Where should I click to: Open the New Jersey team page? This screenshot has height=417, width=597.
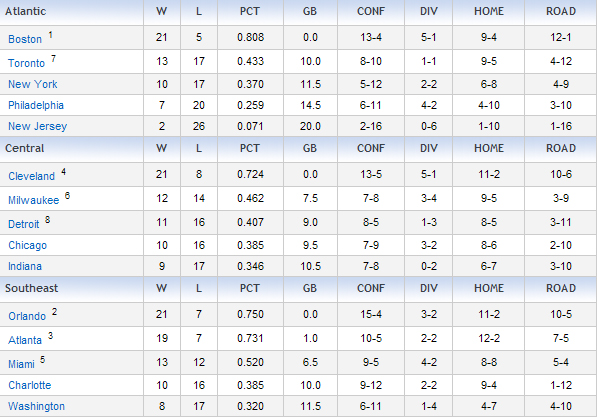(38, 126)
